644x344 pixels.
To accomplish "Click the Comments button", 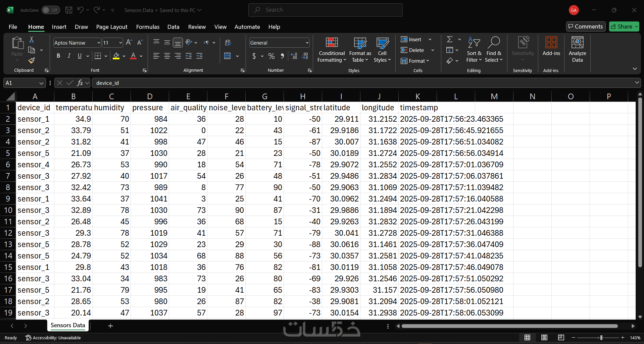I will click(586, 26).
